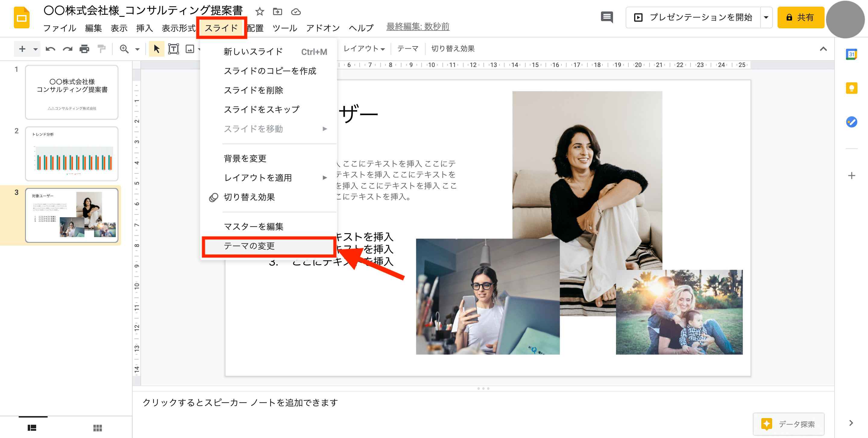868x438 pixels.
Task: Select the cursor select tool
Action: (x=157, y=49)
